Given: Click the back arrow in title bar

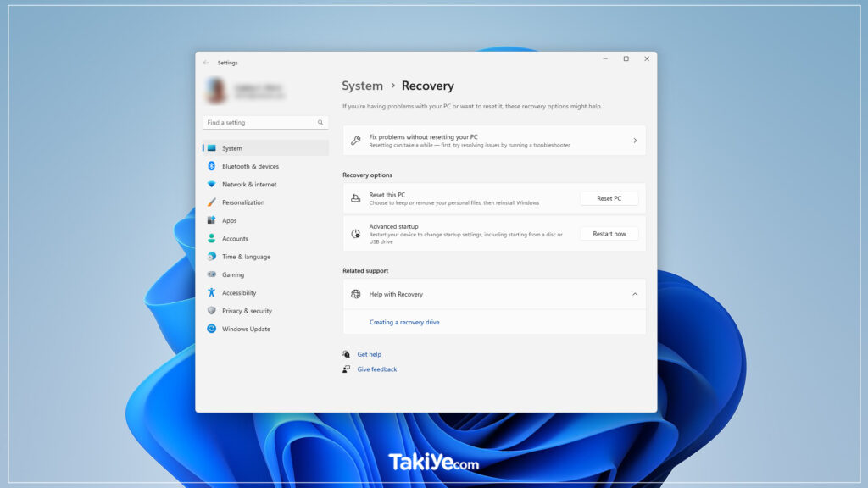Looking at the screenshot, I should pos(206,63).
